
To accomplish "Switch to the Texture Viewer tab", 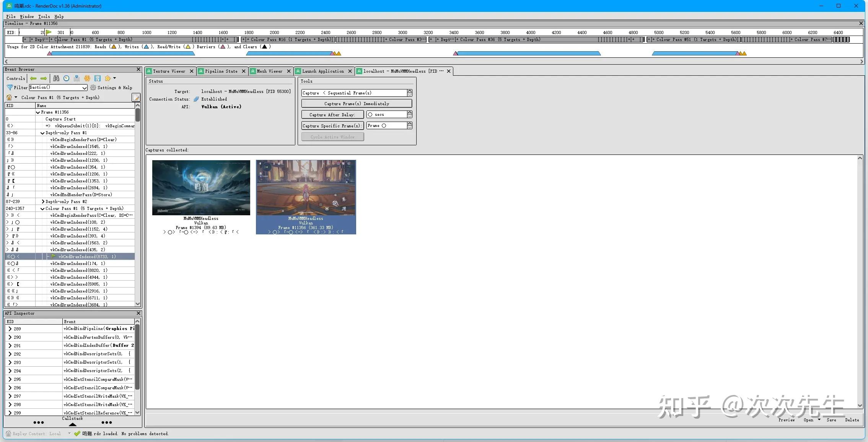I will click(x=169, y=71).
